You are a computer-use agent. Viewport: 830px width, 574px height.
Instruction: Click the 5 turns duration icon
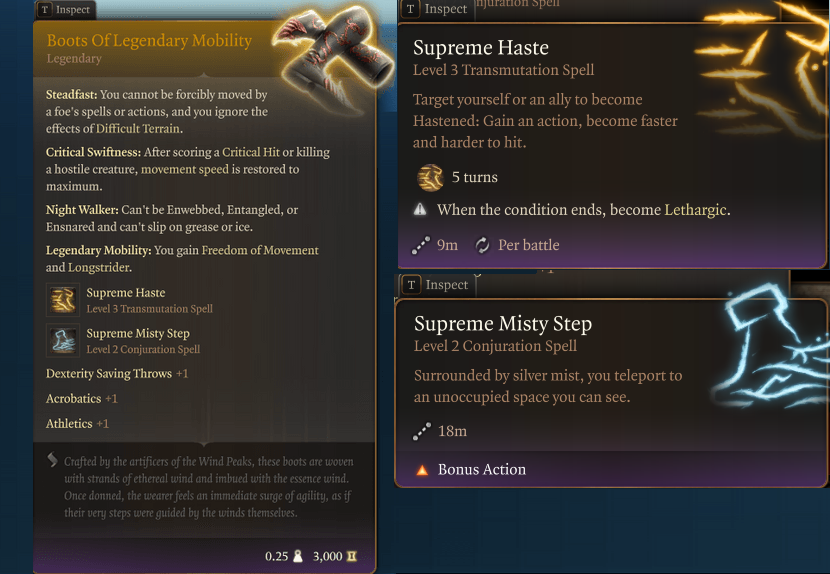tap(430, 178)
